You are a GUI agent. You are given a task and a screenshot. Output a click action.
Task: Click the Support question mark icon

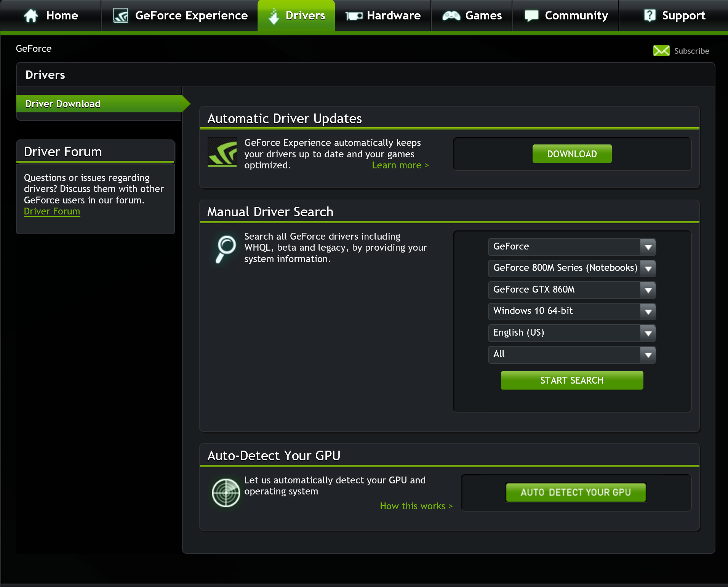(650, 16)
